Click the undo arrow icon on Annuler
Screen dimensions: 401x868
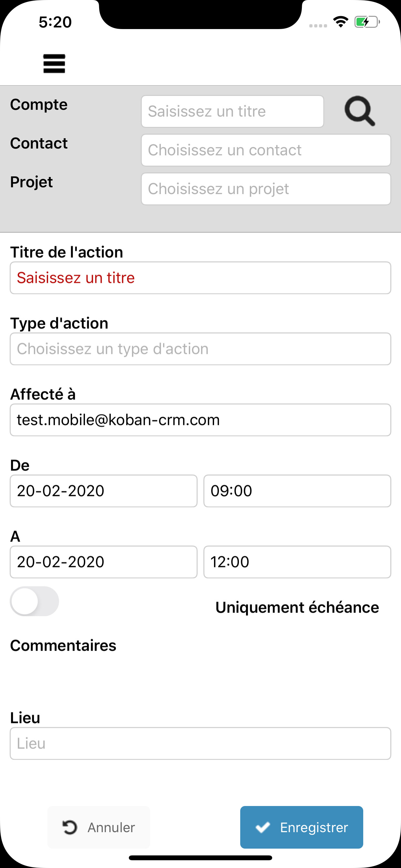tap(70, 827)
